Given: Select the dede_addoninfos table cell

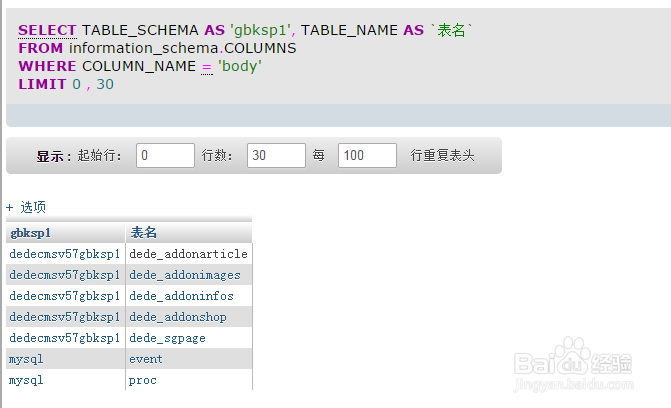Looking at the screenshot, I should tap(181, 296).
